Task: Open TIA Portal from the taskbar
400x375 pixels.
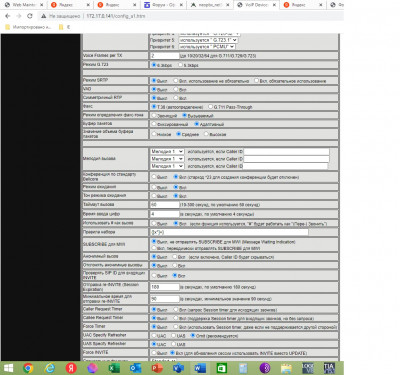Action: 329,368
